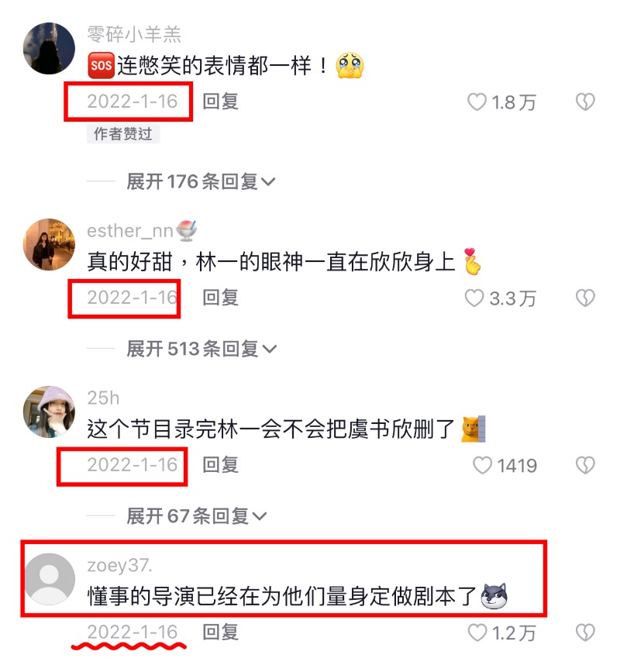Screen dimensions: 620x672
Task: Open zoey37's default gray avatar
Action: (x=49, y=578)
